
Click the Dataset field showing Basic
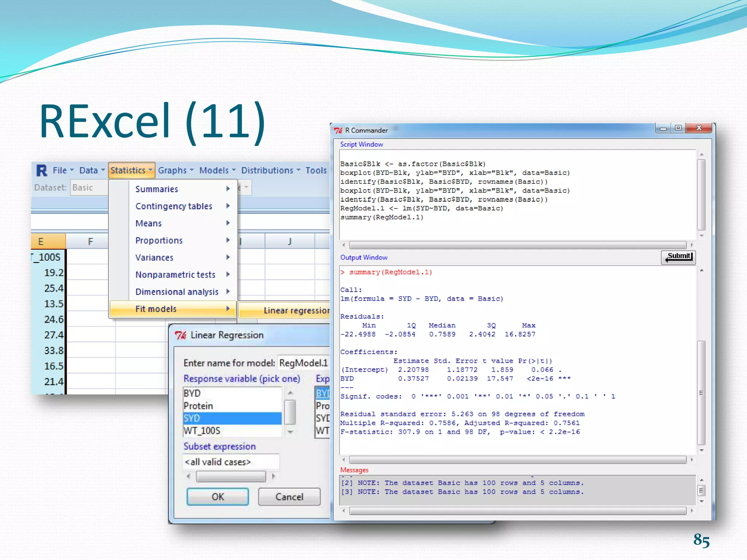click(89, 187)
